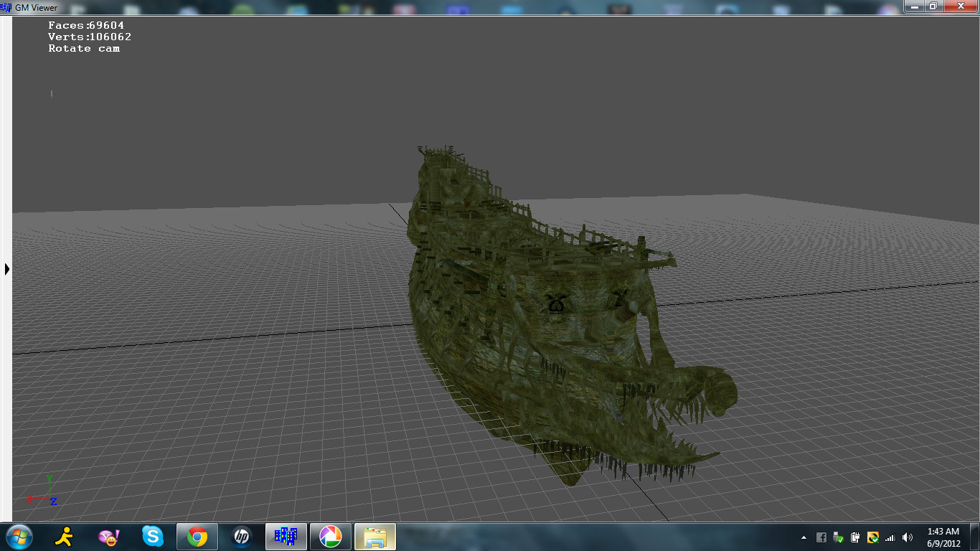980x551 pixels.
Task: Open the volume speaker tray icon
Action: click(x=908, y=537)
